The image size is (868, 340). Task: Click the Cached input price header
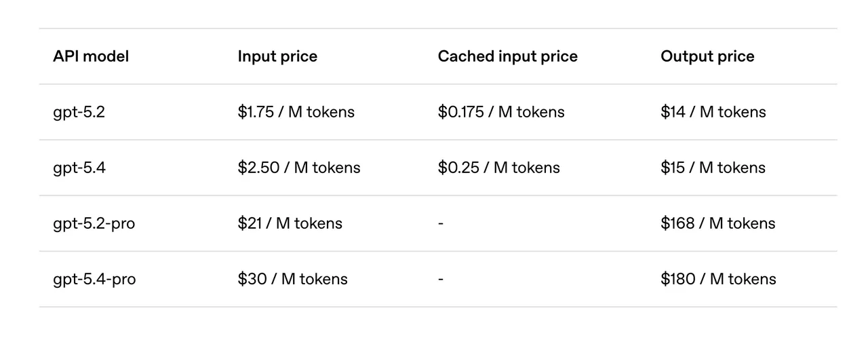[507, 56]
